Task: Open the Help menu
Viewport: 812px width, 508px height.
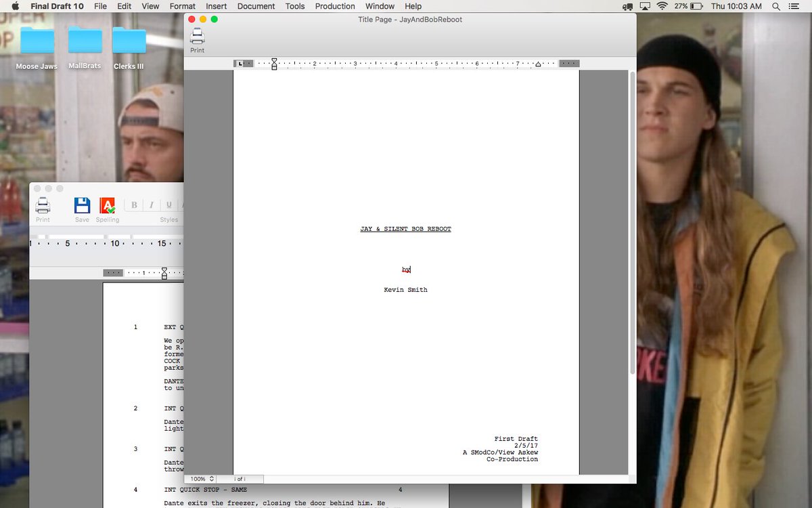Action: (413, 6)
